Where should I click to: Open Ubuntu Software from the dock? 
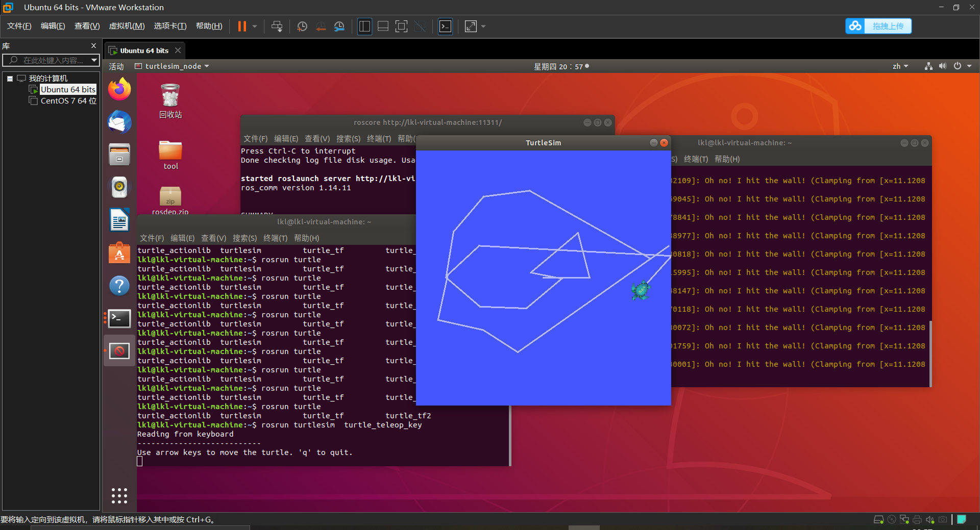point(119,253)
